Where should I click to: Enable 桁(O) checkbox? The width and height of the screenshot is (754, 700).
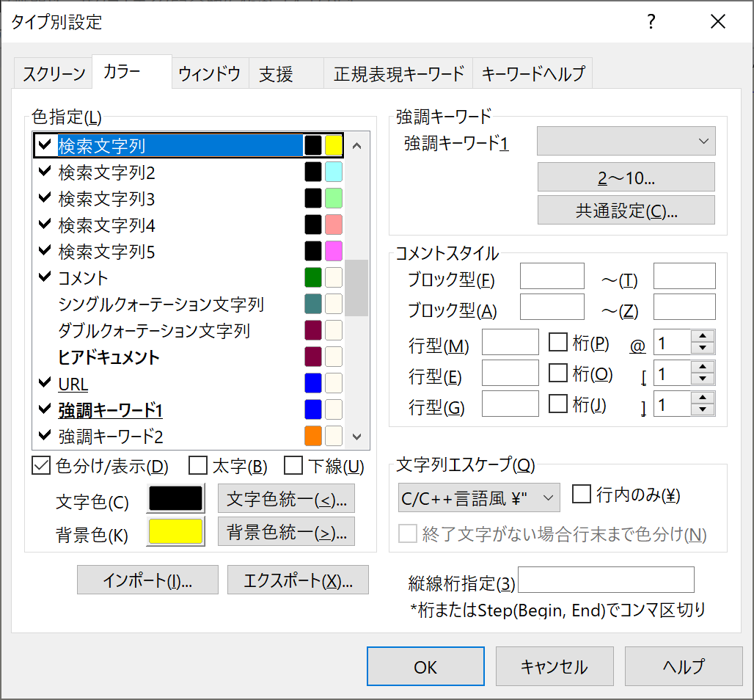[558, 373]
